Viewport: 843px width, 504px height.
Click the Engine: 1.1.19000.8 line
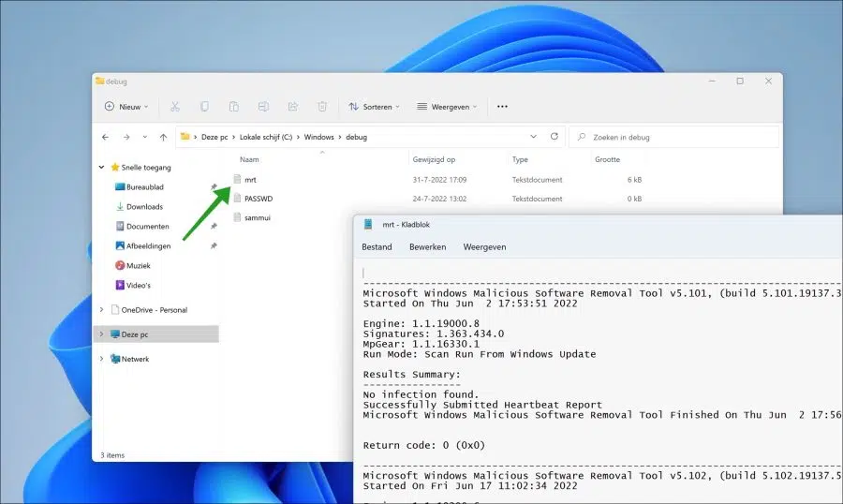421,324
